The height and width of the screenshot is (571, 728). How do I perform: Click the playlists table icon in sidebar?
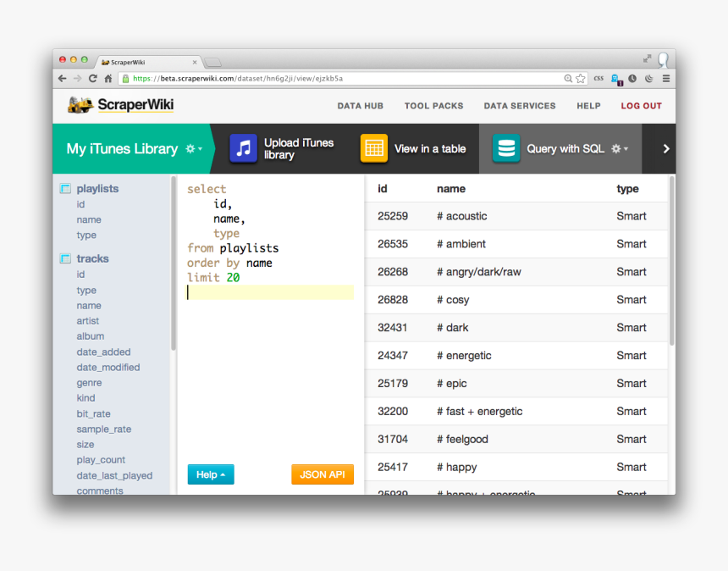(x=65, y=189)
